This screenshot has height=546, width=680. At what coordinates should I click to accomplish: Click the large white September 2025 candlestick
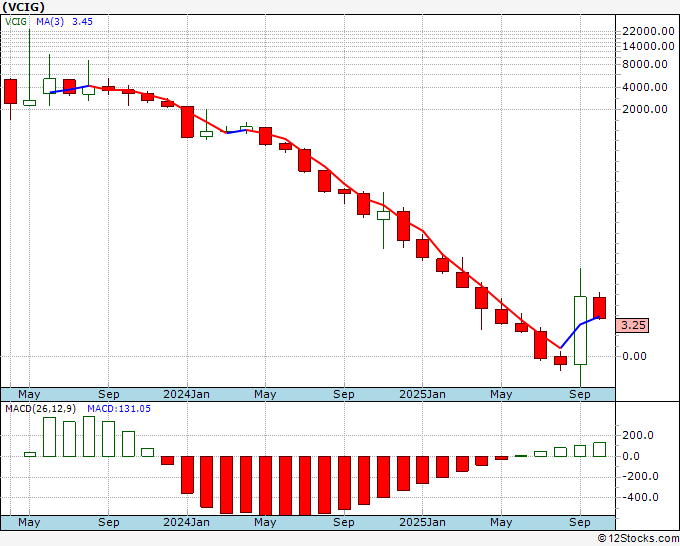click(x=580, y=330)
